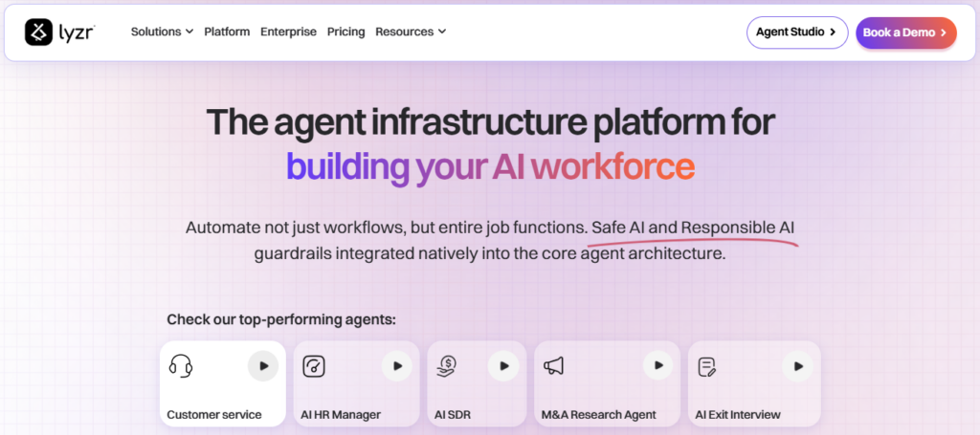Click the Lyzr logo icon

tap(38, 32)
